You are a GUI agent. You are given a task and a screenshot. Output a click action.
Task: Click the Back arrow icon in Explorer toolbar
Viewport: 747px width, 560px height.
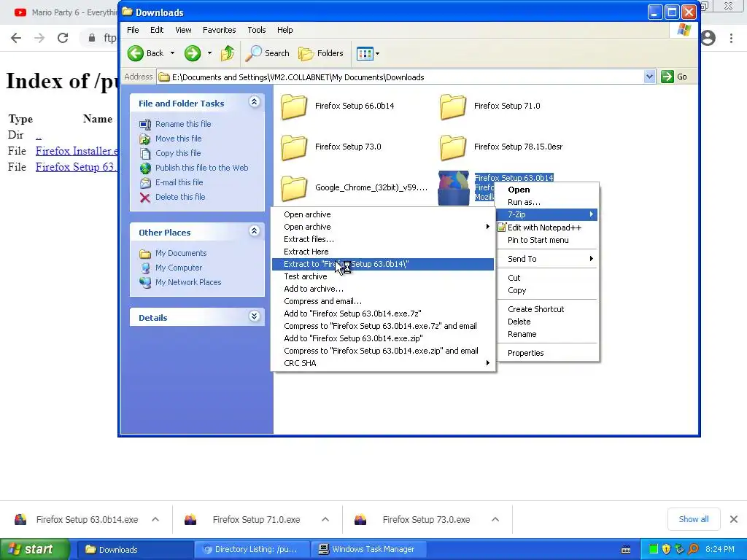pos(136,53)
